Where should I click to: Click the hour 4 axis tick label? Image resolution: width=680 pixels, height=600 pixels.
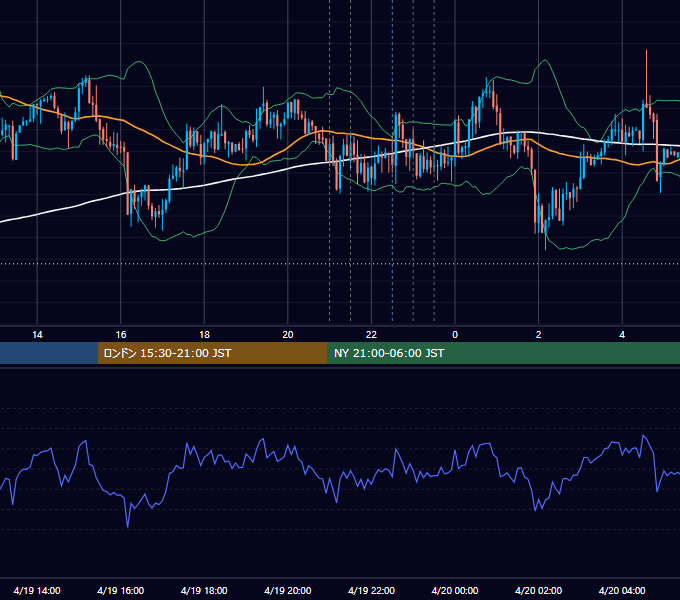[x=622, y=335]
